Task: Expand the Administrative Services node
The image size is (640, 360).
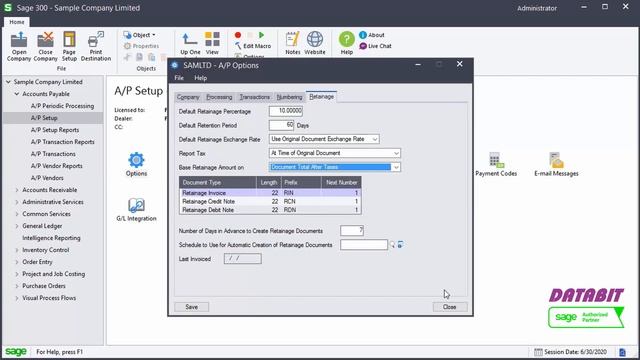Action: click(x=17, y=202)
